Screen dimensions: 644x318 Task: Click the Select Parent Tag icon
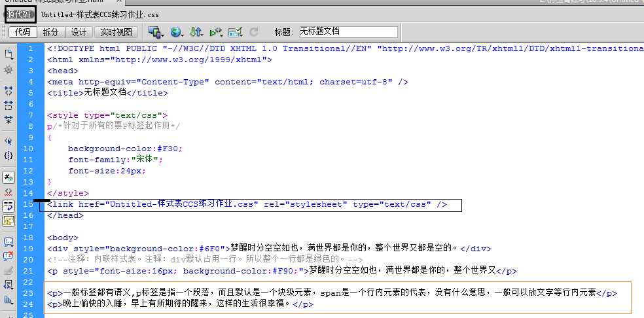[x=9, y=141]
